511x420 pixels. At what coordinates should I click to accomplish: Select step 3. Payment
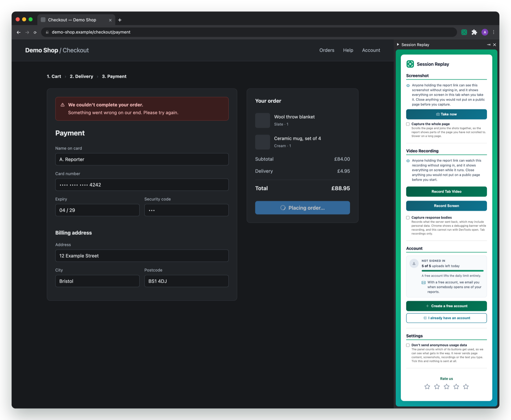pyautogui.click(x=114, y=76)
